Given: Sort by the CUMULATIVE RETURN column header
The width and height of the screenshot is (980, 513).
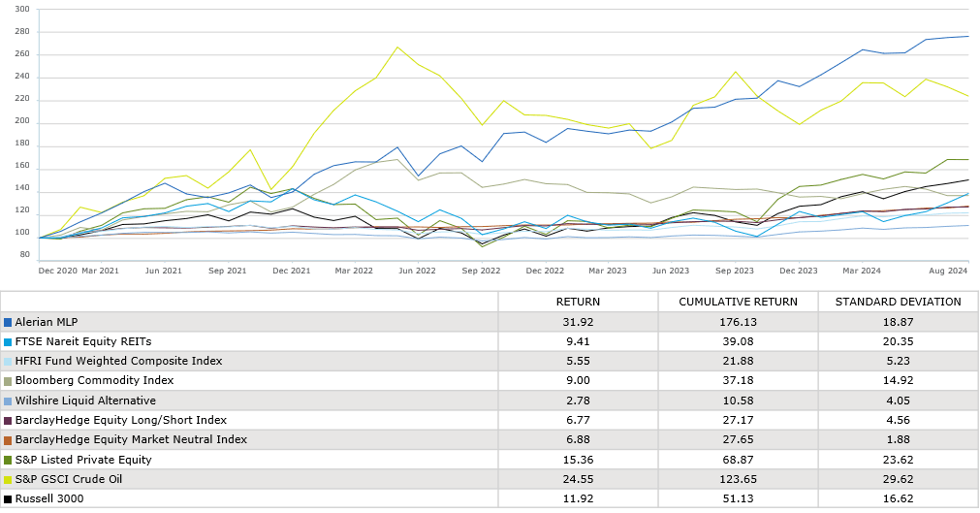Looking at the screenshot, I should [738, 302].
